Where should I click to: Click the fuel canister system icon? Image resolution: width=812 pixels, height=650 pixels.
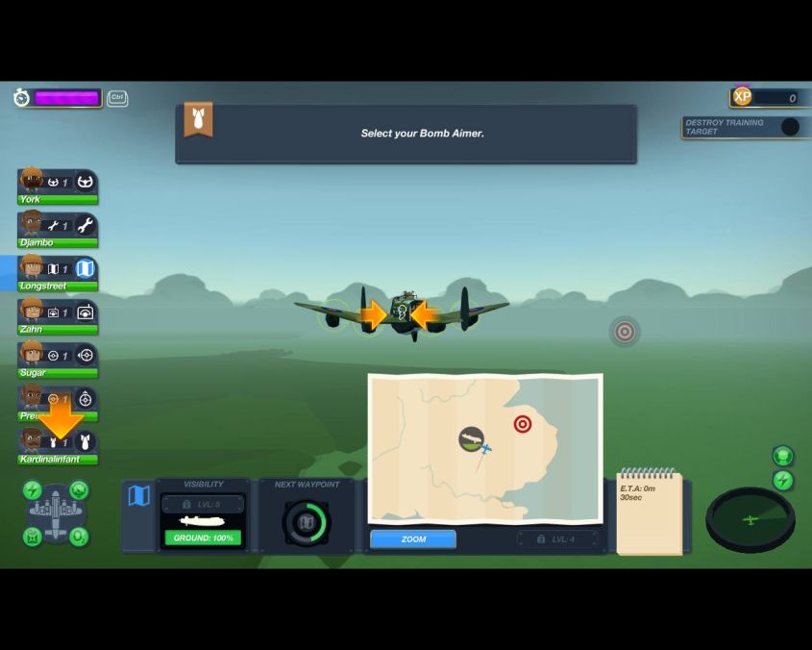point(33,537)
